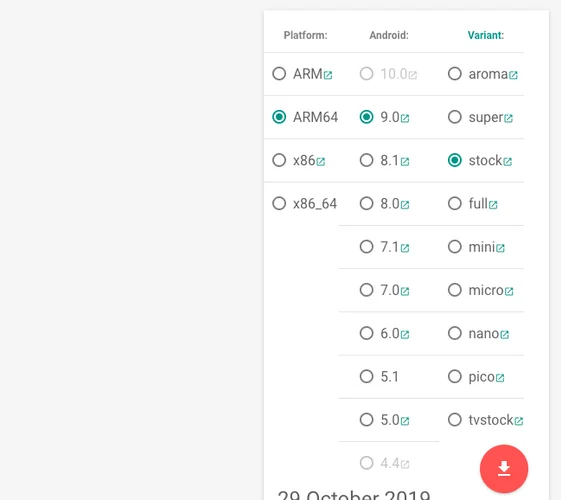Open external link icon next to pico

pyautogui.click(x=500, y=378)
